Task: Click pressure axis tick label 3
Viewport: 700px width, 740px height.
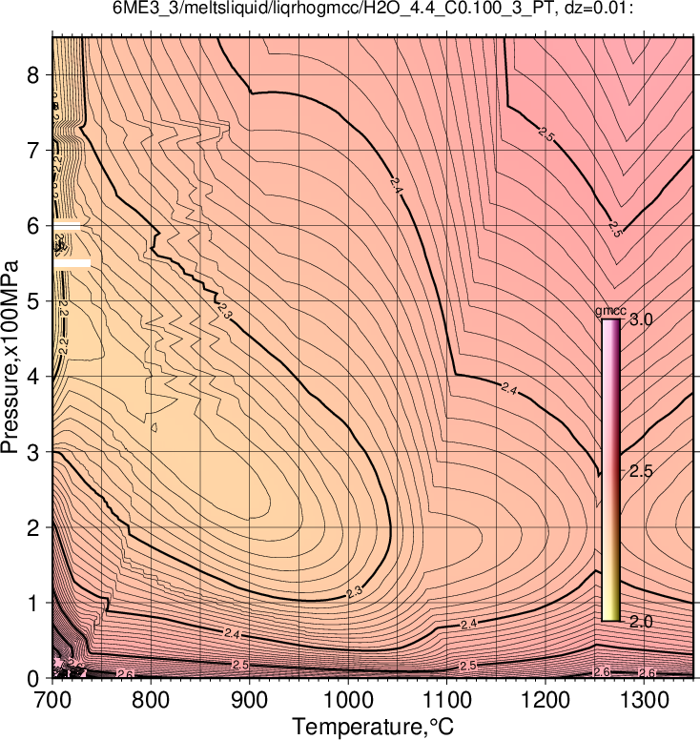Action: [x=33, y=452]
